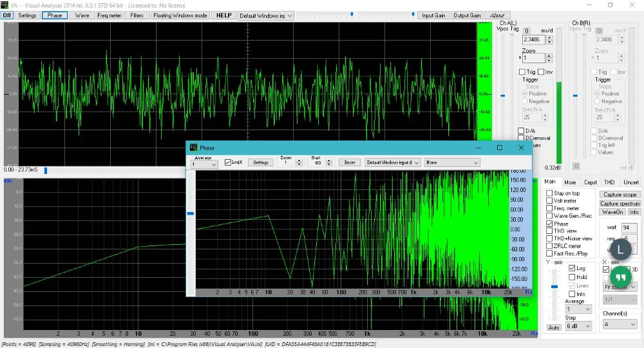Expand the Step 6 dB dropdown
The width and height of the screenshot is (644, 348).
coord(578,326)
